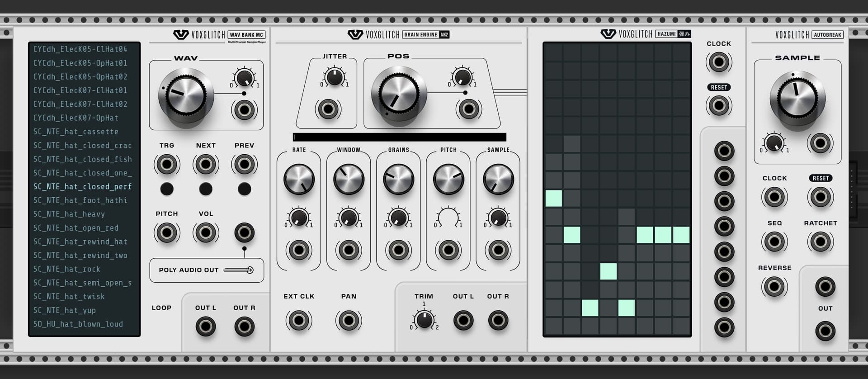Screen dimensions: 868x379
Task: Click the PREV input jack
Action: tap(244, 164)
